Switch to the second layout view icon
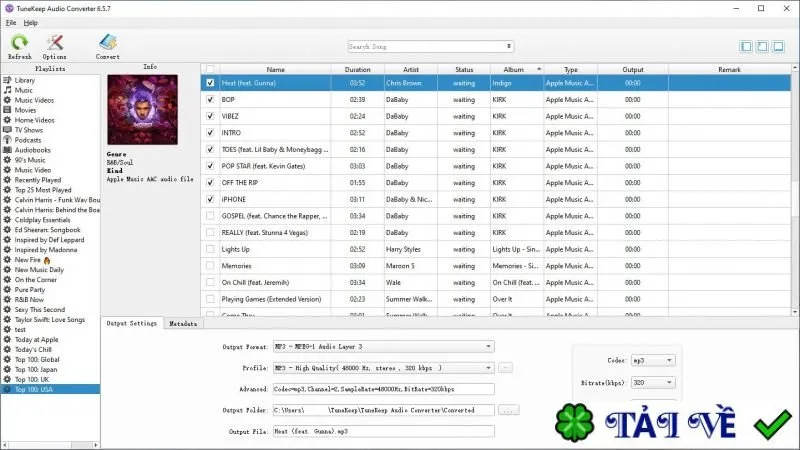This screenshot has width=800, height=450. click(x=762, y=46)
